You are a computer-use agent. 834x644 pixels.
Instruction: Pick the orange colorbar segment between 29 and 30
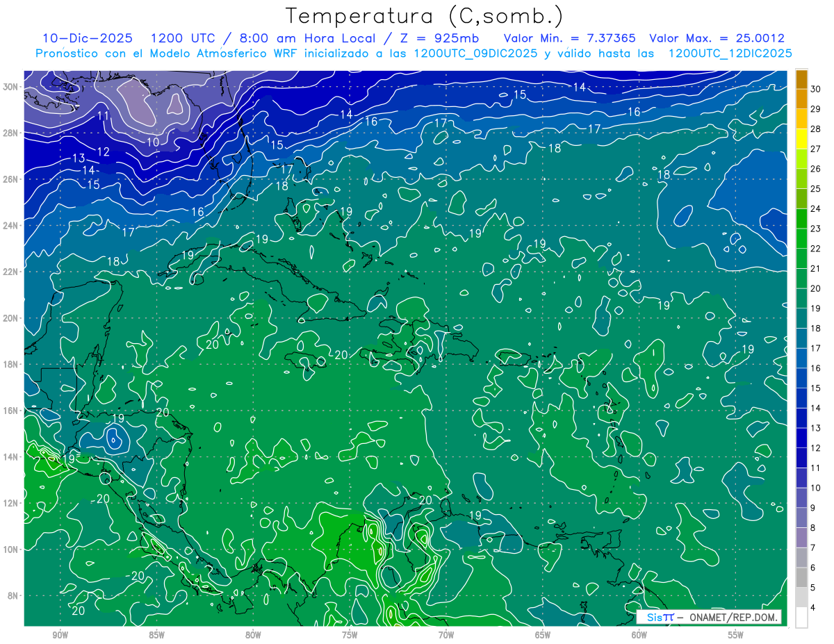pyautogui.click(x=801, y=99)
